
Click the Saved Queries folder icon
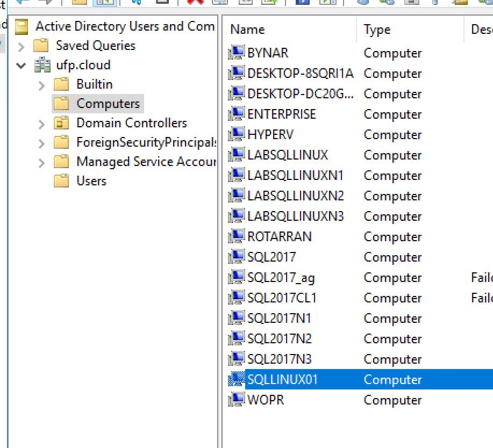(x=41, y=46)
